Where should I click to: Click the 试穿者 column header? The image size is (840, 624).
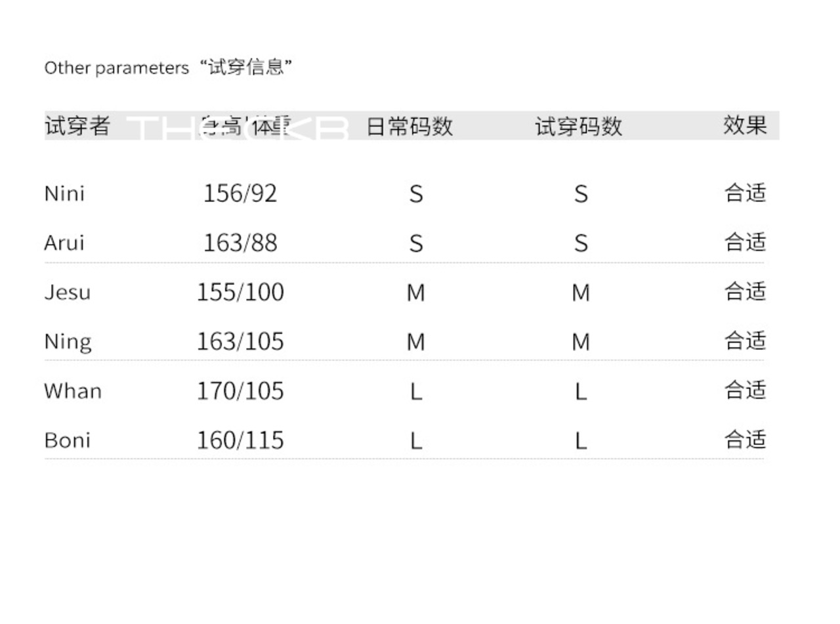click(x=77, y=125)
